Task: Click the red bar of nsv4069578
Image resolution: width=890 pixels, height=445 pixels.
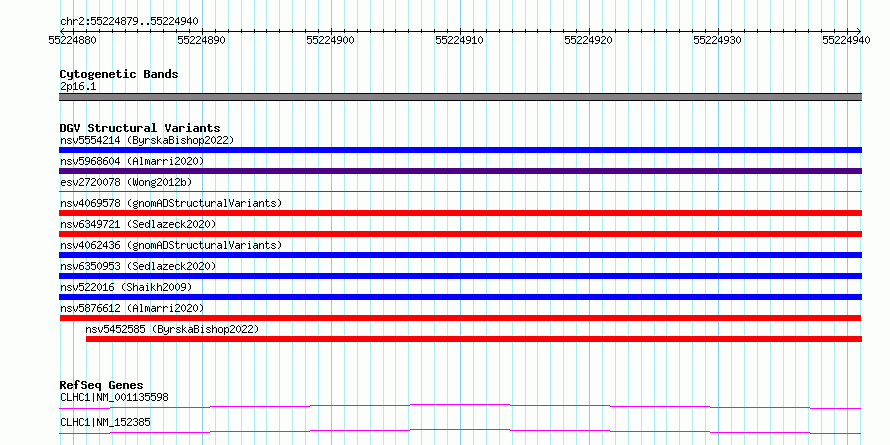Action: (x=460, y=213)
